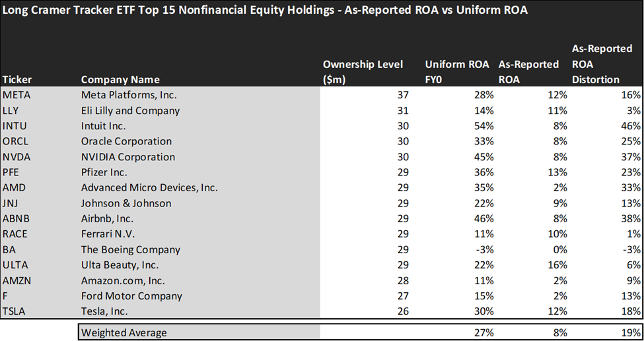Image resolution: width=644 pixels, height=341 pixels.
Task: Click the NVIDIA Corporation company name
Action: [x=127, y=157]
